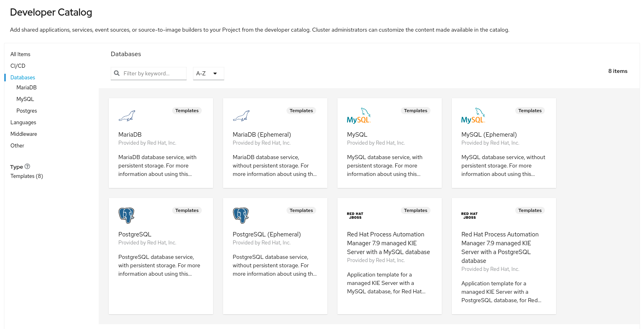Image resolution: width=644 pixels, height=329 pixels.
Task: Select All Items category
Action: click(20, 54)
